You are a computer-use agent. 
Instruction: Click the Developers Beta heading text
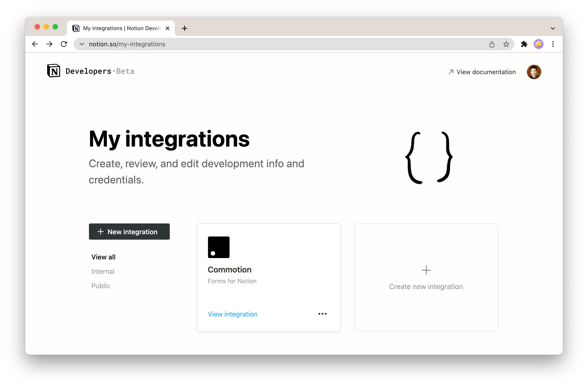100,71
